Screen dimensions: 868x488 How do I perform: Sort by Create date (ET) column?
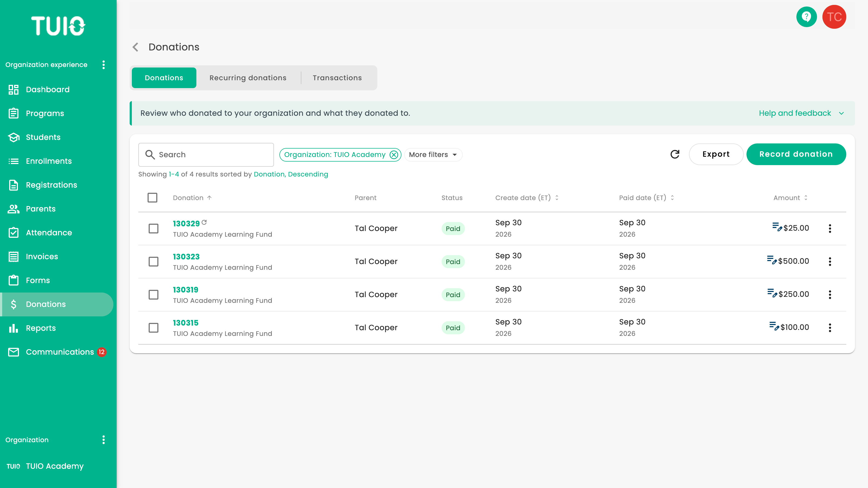point(527,198)
